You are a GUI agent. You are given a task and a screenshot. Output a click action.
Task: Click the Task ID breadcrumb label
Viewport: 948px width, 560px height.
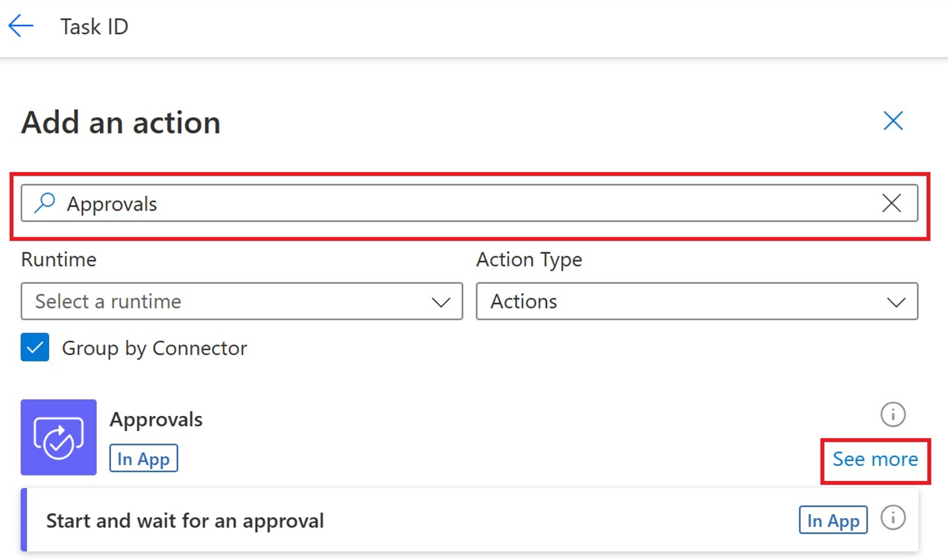pyautogui.click(x=93, y=26)
